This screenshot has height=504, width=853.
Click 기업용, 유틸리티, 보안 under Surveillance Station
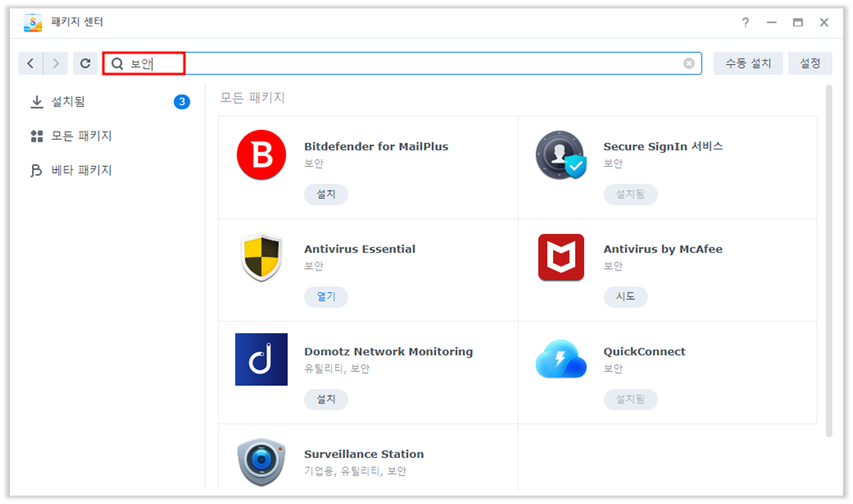355,471
